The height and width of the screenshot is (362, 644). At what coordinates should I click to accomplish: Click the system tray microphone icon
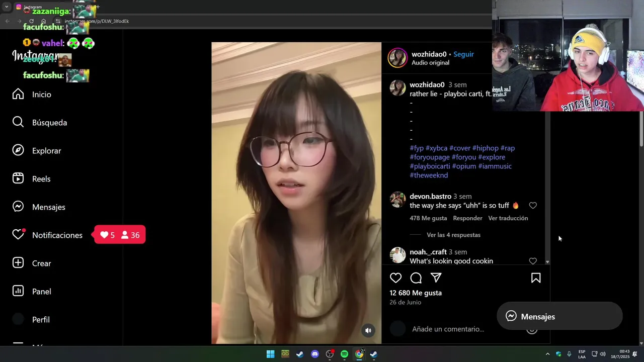569,354
